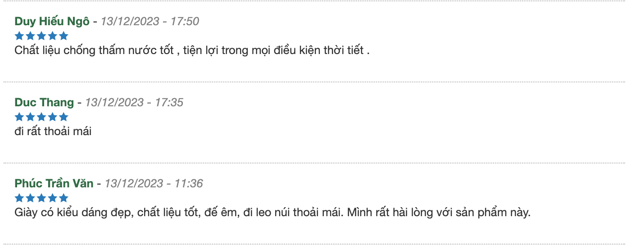Click last star of Duy Hiếu Ngô's rating

pyautogui.click(x=63, y=36)
